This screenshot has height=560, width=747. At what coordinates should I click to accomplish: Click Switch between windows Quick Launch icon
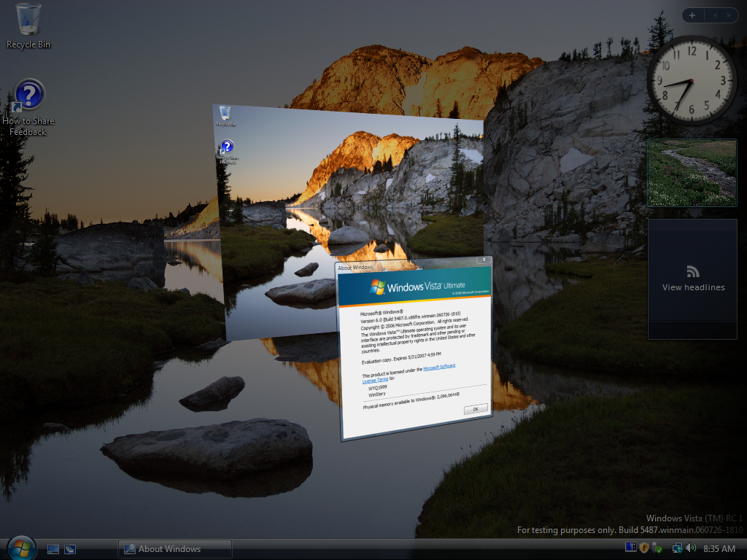(70, 549)
